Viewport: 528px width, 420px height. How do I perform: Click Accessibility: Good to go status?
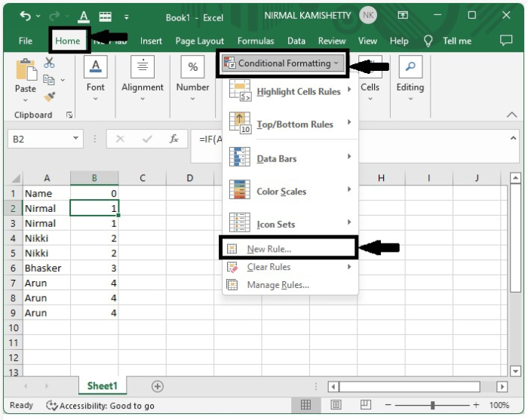[x=100, y=406]
